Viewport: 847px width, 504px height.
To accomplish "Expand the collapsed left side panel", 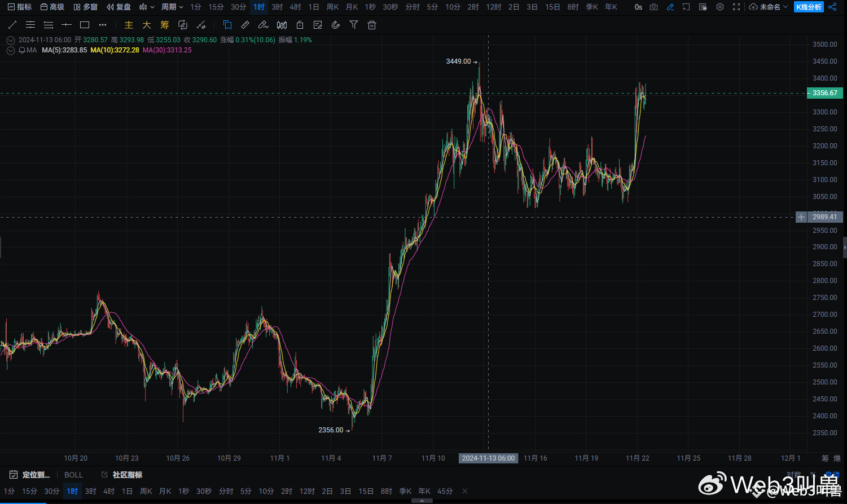I will point(1,247).
